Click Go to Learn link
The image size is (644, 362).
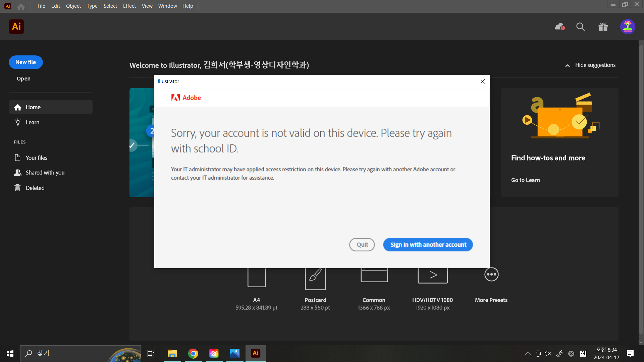tap(525, 180)
